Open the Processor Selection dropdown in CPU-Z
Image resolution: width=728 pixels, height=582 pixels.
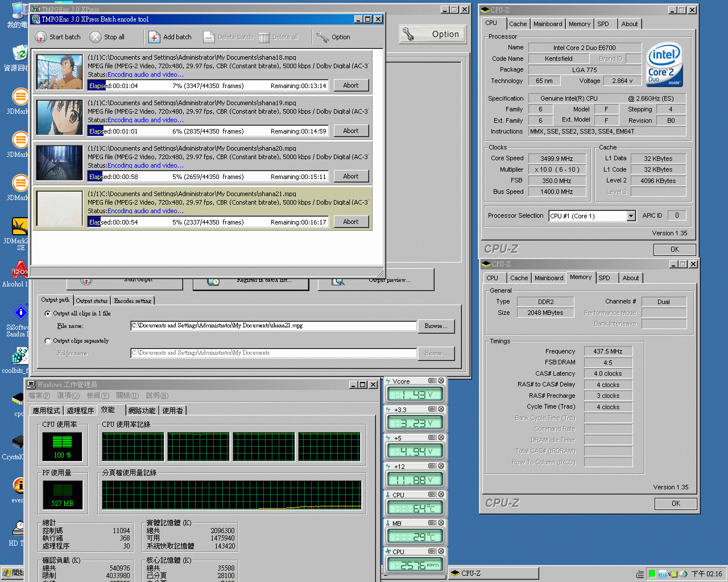[631, 216]
